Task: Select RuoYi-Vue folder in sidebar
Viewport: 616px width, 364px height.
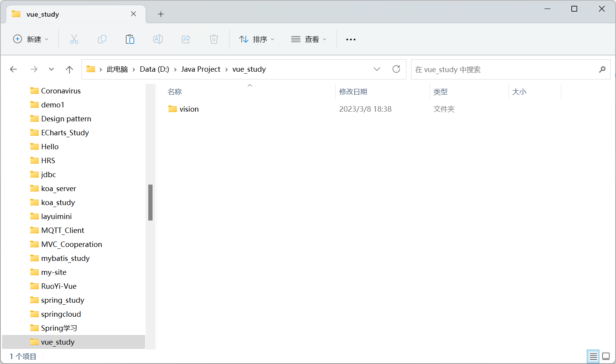Action: (x=59, y=286)
